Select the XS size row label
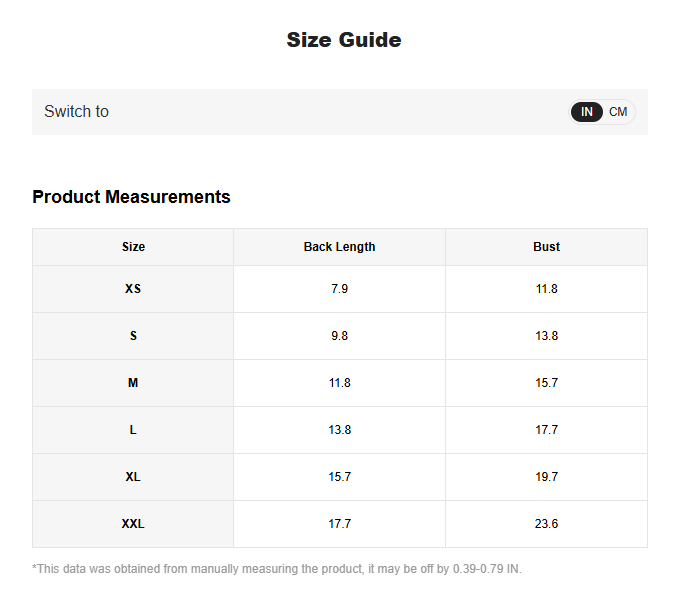This screenshot has width=673, height=590. coord(133,289)
